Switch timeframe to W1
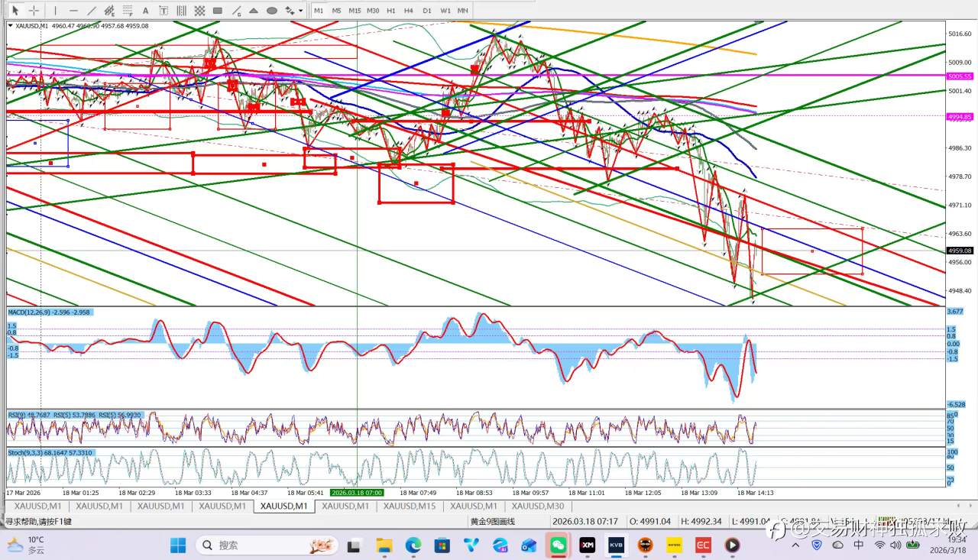The height and width of the screenshot is (560, 978). [x=445, y=11]
